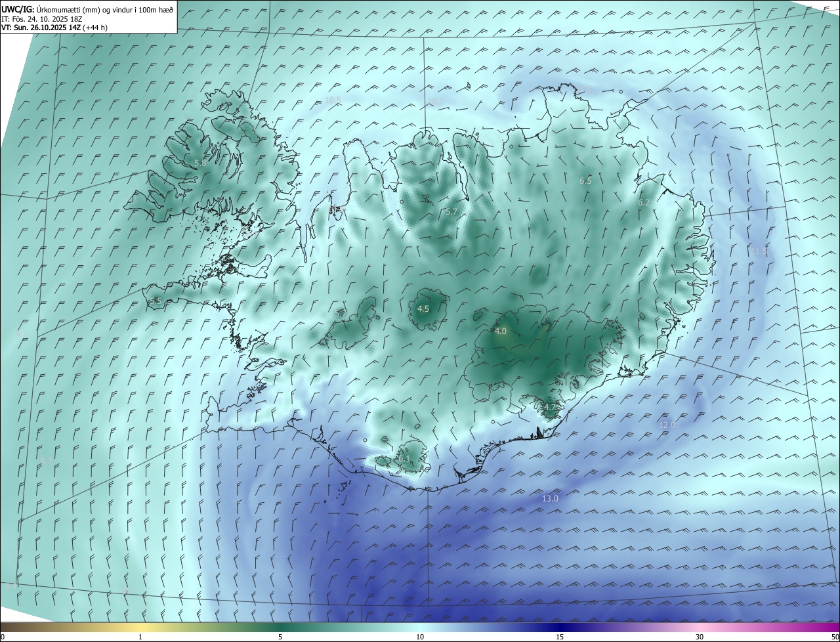The width and height of the screenshot is (840, 642).
Task: Click the title 'Úrkomumætti (mm) og vindur í 100m hæð'
Action: click(104, 9)
